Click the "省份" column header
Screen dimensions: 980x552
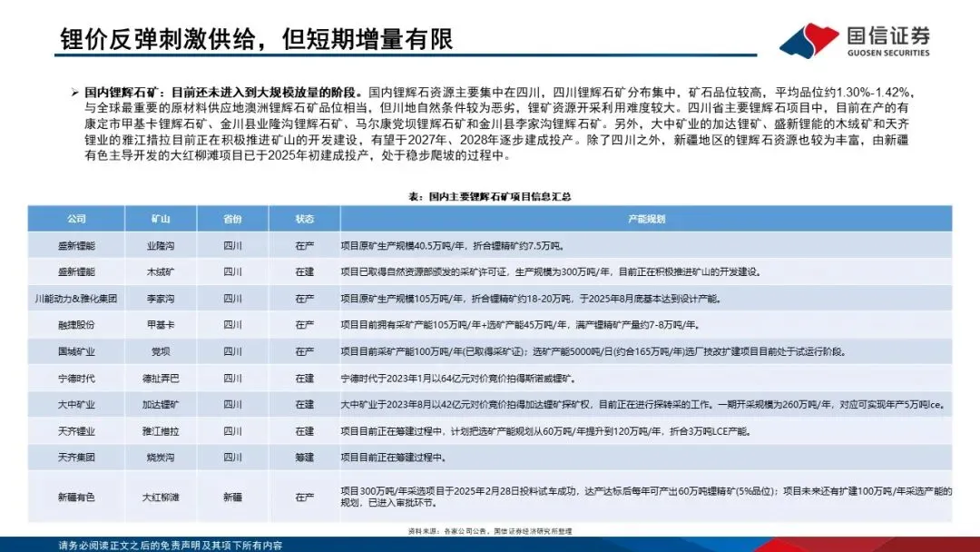pyautogui.click(x=232, y=219)
